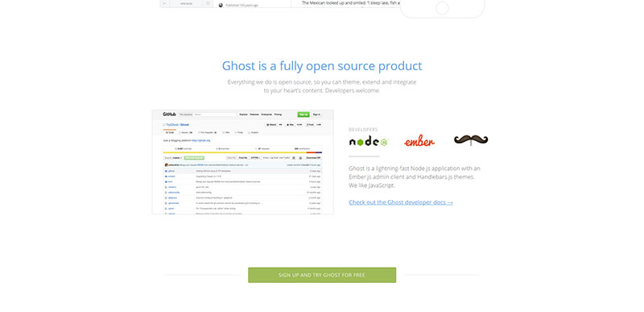The width and height of the screenshot is (644, 312).
Task: Click the Handlebars mustache logo
Action: (x=471, y=139)
